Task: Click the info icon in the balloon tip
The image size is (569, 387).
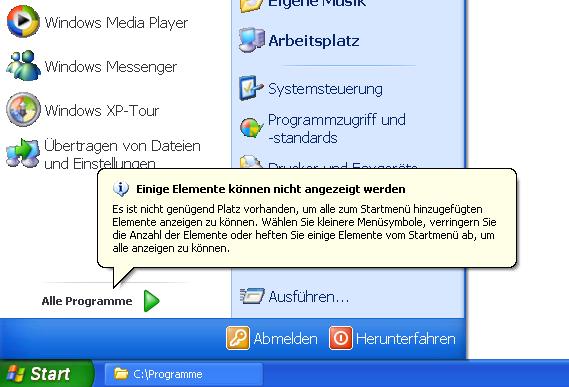Action: pyautogui.click(x=121, y=189)
